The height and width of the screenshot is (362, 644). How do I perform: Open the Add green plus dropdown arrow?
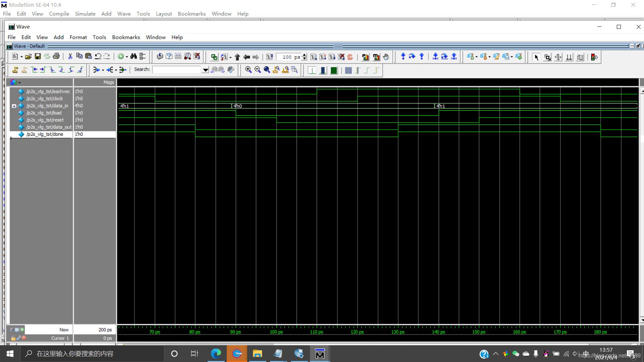[x=127, y=57]
